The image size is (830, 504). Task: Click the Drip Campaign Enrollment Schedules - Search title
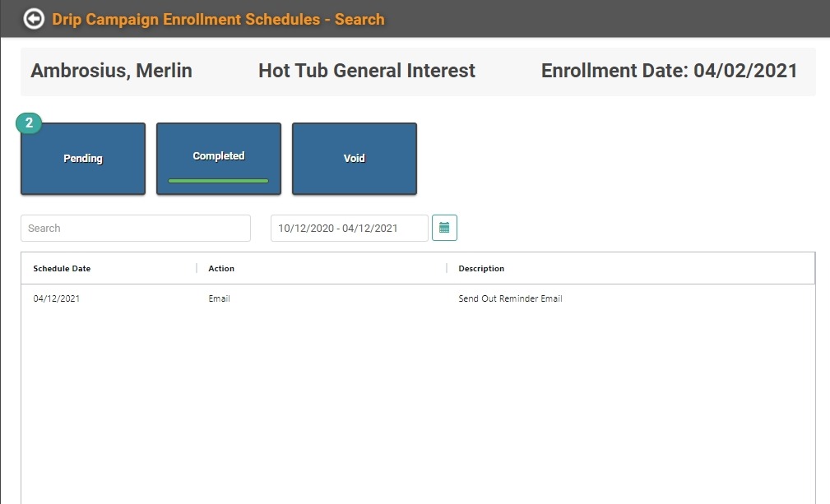(218, 19)
